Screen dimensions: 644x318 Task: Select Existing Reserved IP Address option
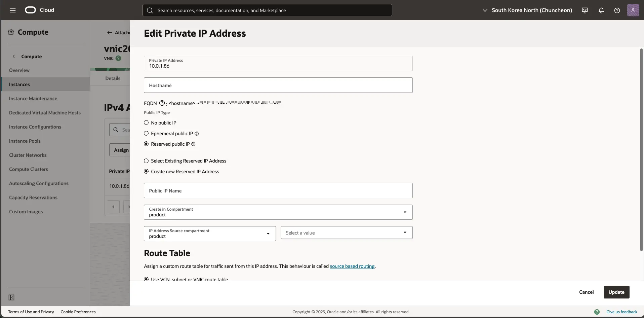tap(146, 161)
